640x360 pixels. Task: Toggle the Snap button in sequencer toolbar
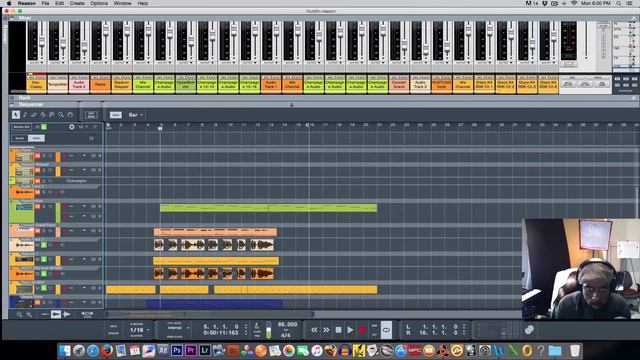point(116,115)
